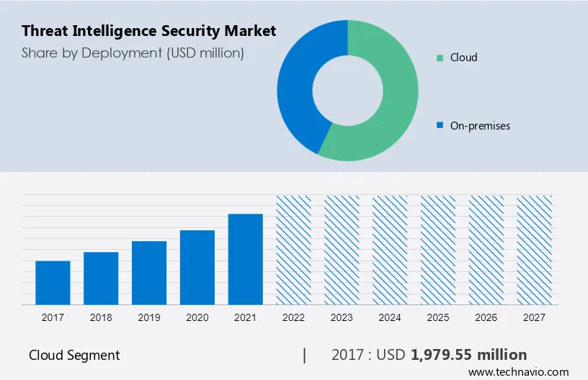The height and width of the screenshot is (380, 588).
Task: Open the www.technavio.com link
Action: tap(518, 372)
